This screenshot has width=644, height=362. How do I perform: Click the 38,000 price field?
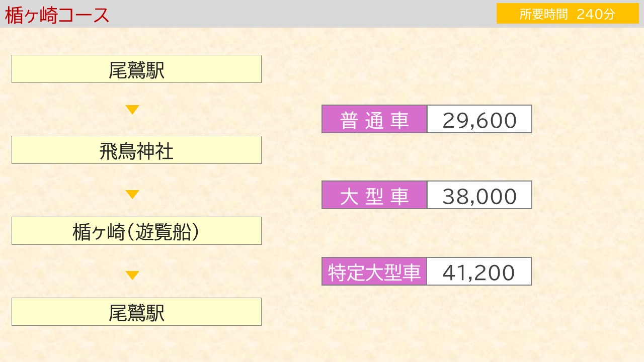click(x=479, y=195)
